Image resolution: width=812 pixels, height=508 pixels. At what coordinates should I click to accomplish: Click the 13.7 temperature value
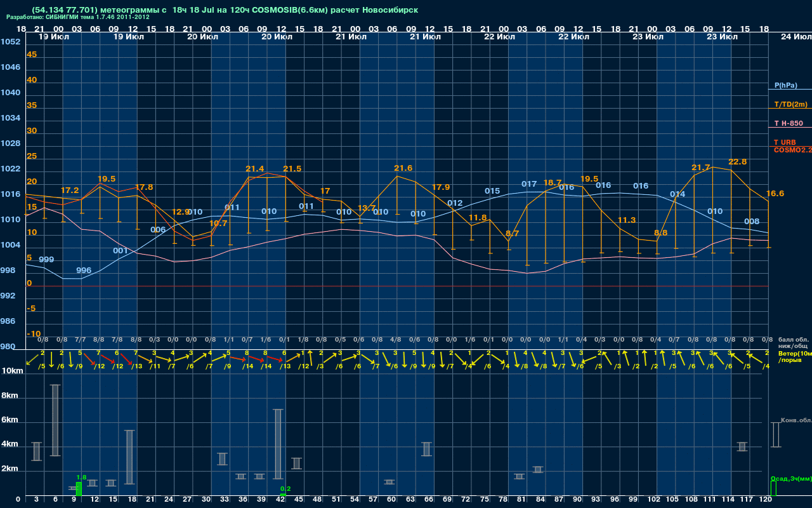coord(367,208)
